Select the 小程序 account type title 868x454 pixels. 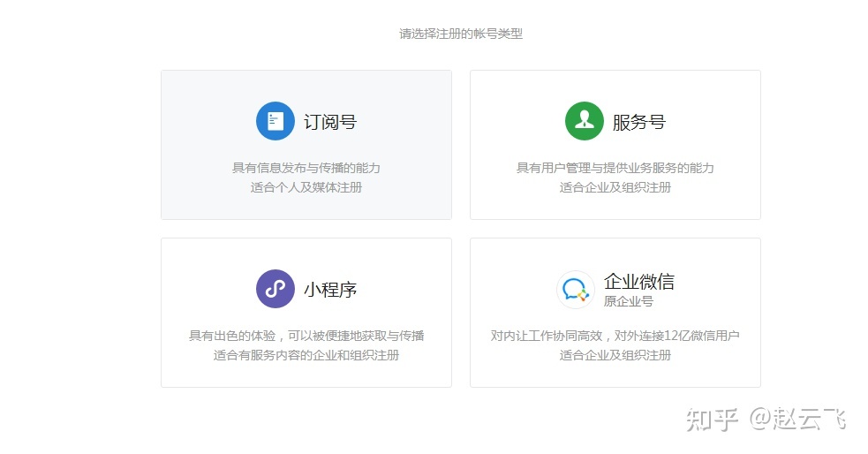tap(330, 290)
